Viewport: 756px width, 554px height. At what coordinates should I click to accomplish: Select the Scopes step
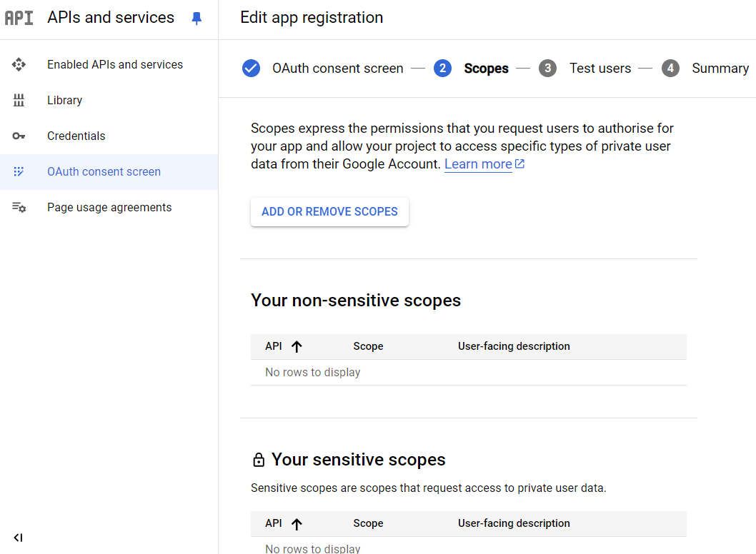point(486,69)
